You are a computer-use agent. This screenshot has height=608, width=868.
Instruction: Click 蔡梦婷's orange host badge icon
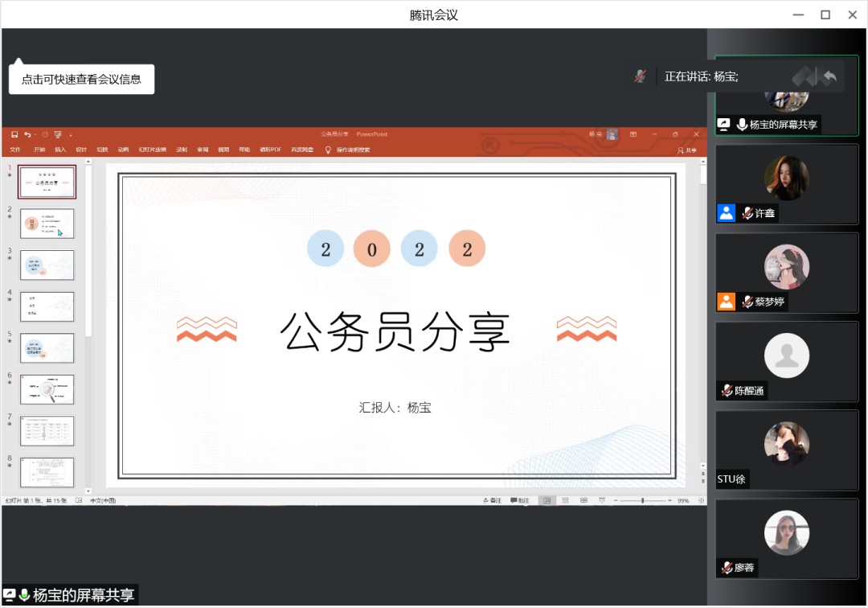727,302
